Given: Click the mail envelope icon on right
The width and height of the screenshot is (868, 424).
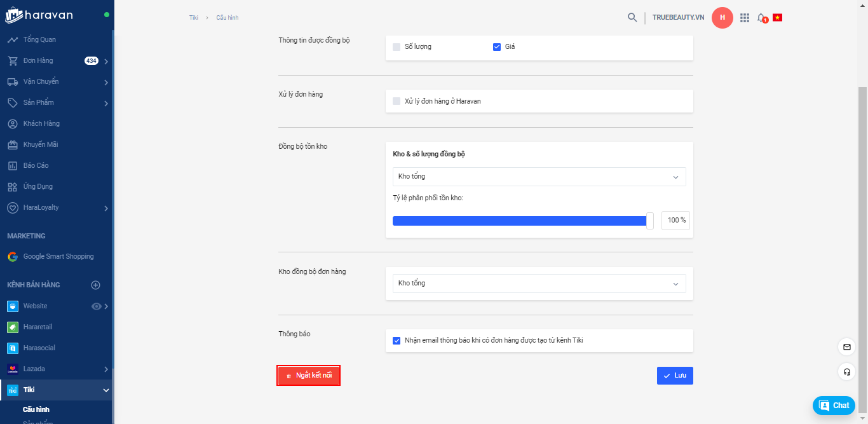Looking at the screenshot, I should click(x=846, y=347).
